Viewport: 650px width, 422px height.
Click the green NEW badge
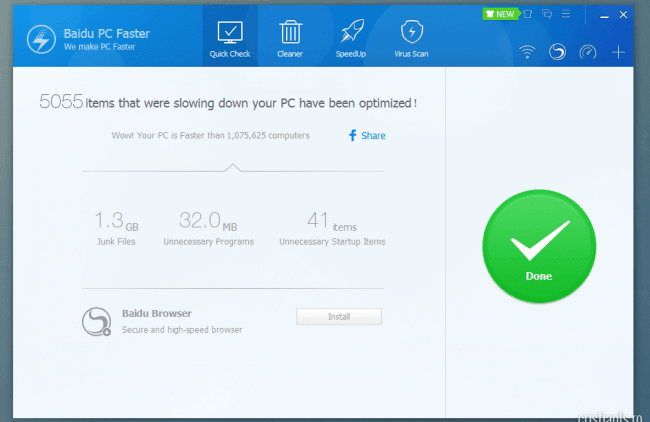coord(500,14)
